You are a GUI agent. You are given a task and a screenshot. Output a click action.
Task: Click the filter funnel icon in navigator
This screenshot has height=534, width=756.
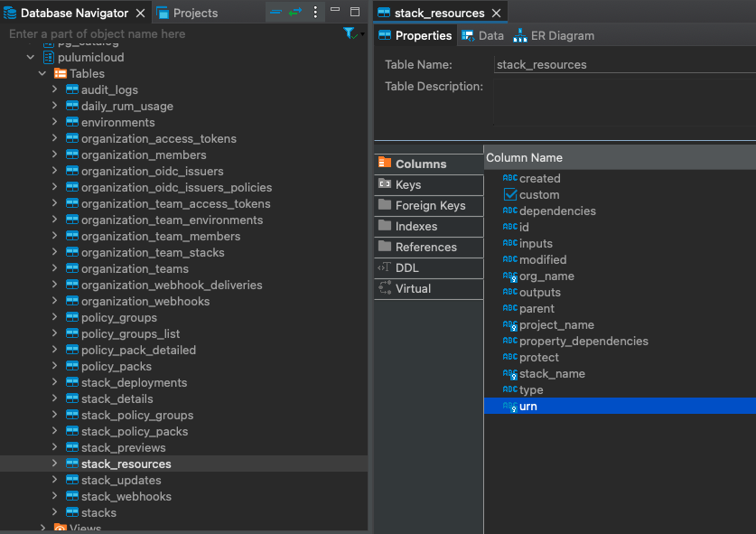(x=349, y=33)
